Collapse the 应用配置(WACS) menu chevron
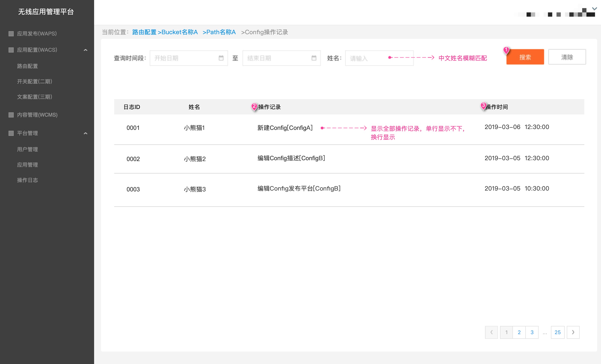Viewport: 601px width, 364px height. tap(85, 50)
